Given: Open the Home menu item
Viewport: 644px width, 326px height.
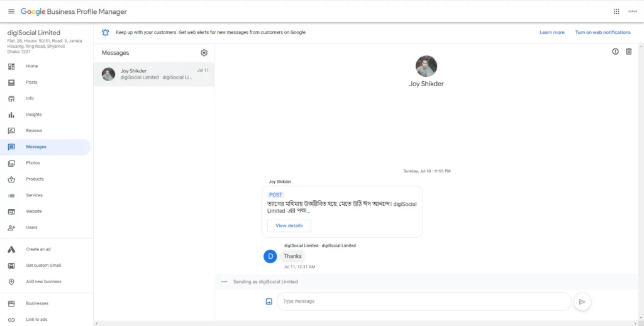Looking at the screenshot, I should pyautogui.click(x=45, y=66).
